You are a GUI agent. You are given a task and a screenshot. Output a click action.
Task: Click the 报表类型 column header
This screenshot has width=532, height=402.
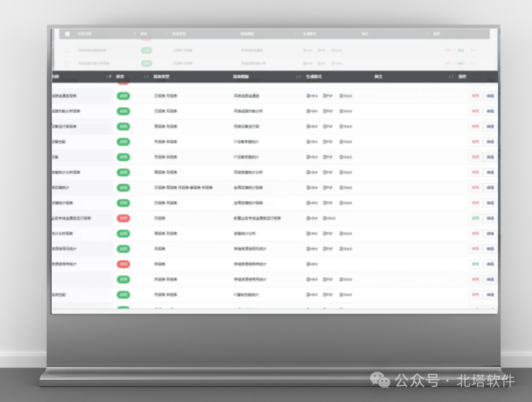[x=162, y=77]
